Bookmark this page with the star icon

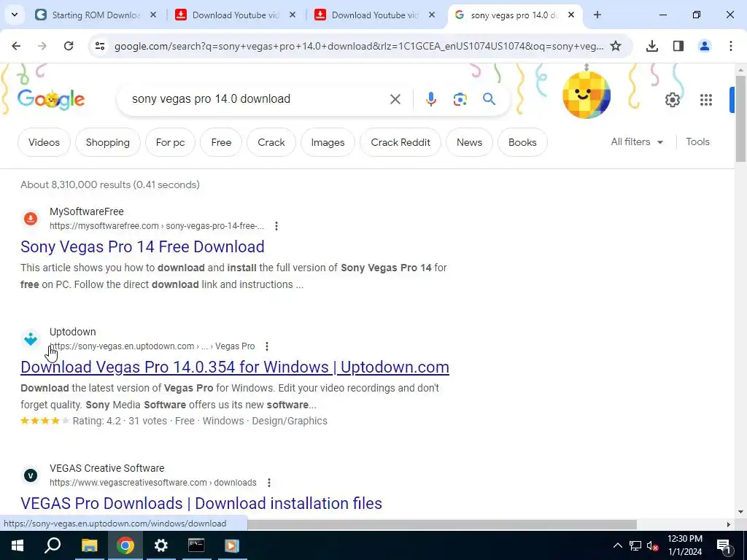(616, 46)
